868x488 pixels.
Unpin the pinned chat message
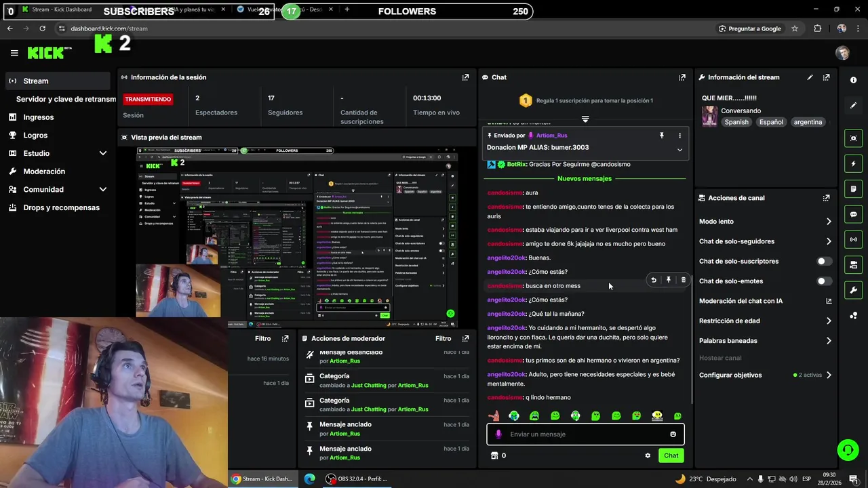[x=662, y=136]
